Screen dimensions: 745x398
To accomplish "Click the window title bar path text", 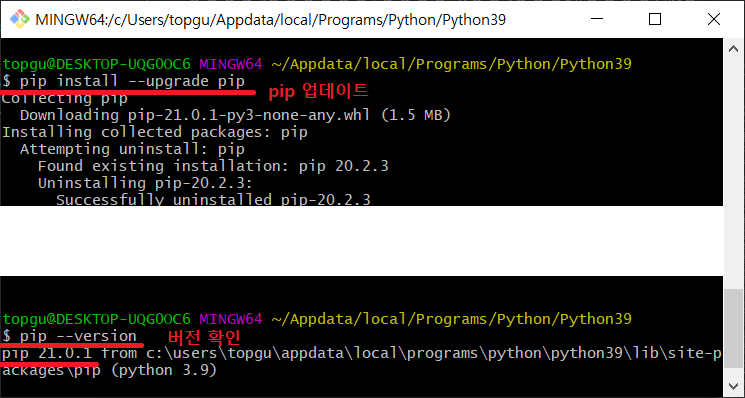I will click(x=270, y=19).
